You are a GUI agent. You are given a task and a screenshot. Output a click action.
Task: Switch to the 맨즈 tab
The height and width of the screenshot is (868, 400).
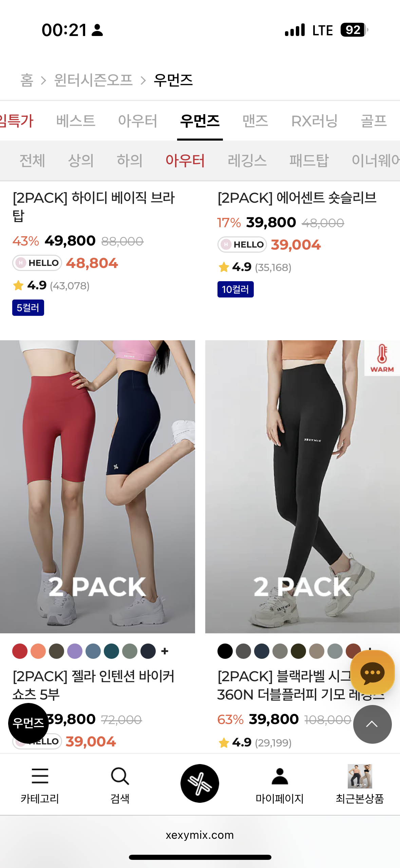click(255, 121)
